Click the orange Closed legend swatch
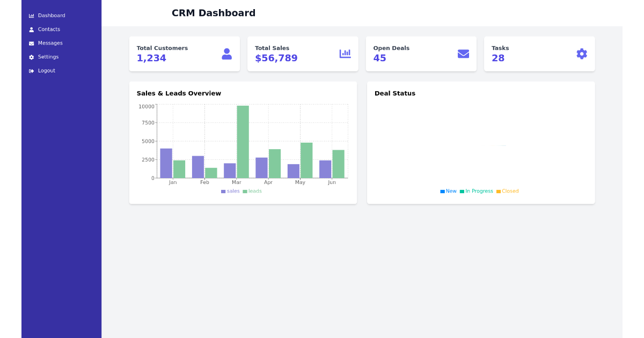644x338 pixels. pyautogui.click(x=499, y=192)
